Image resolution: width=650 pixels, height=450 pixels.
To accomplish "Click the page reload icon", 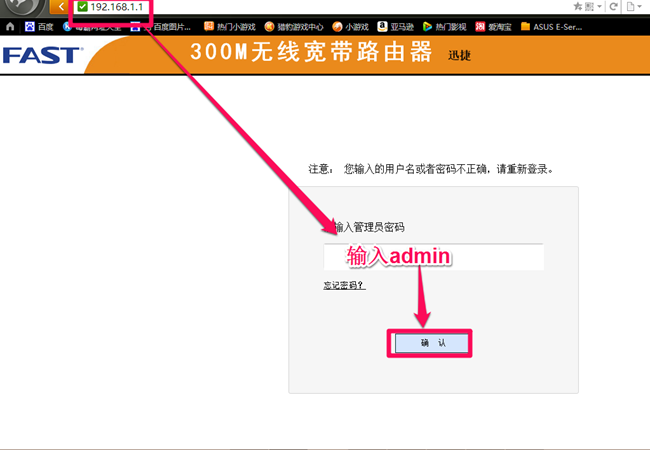I will 614,6.
